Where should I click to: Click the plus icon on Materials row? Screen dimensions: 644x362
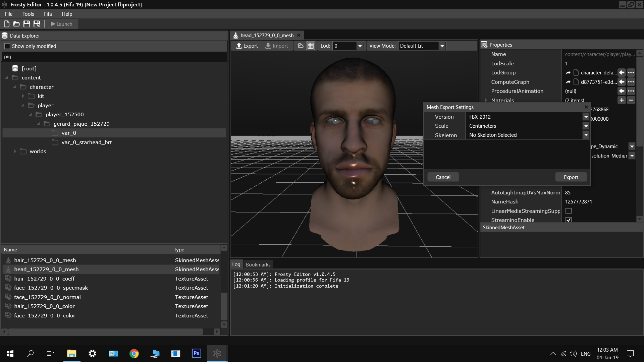click(x=622, y=100)
